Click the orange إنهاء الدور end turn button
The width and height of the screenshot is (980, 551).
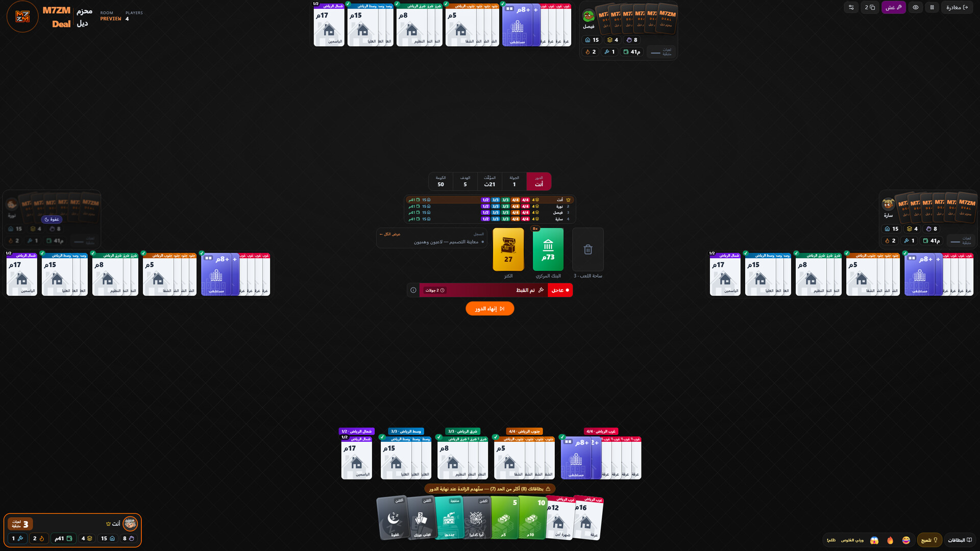coord(489,309)
